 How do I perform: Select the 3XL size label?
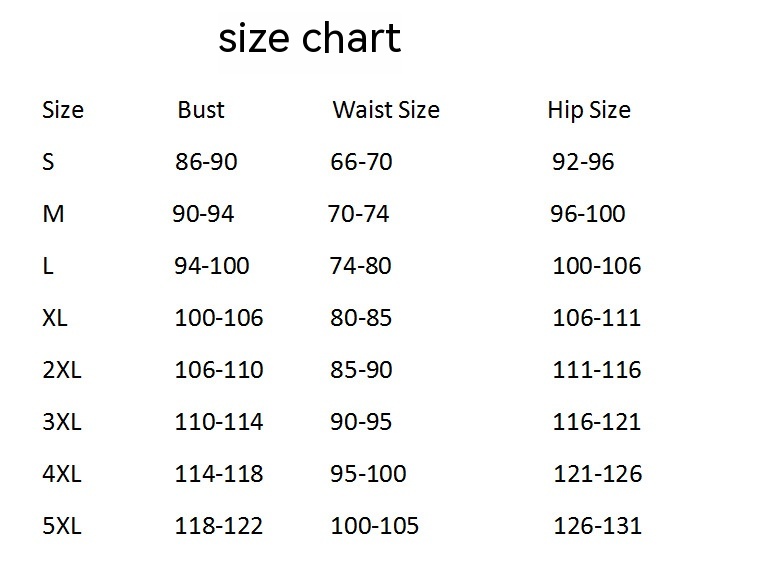(62, 422)
